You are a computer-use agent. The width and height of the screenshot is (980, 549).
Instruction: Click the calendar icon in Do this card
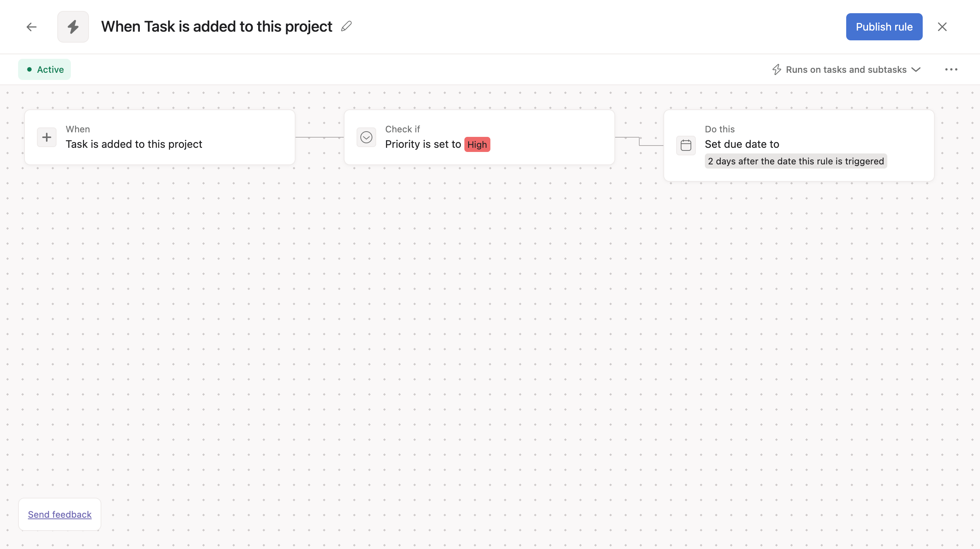pos(686,146)
